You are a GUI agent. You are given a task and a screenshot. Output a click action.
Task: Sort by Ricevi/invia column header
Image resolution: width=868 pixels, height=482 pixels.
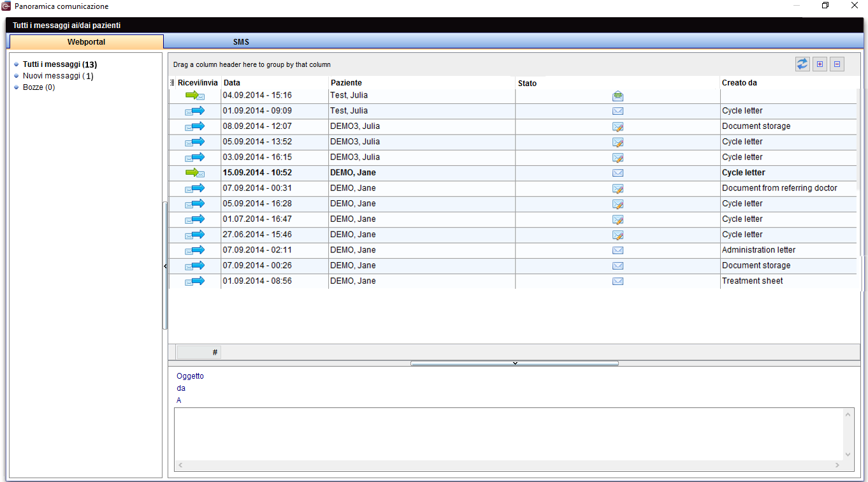click(198, 83)
